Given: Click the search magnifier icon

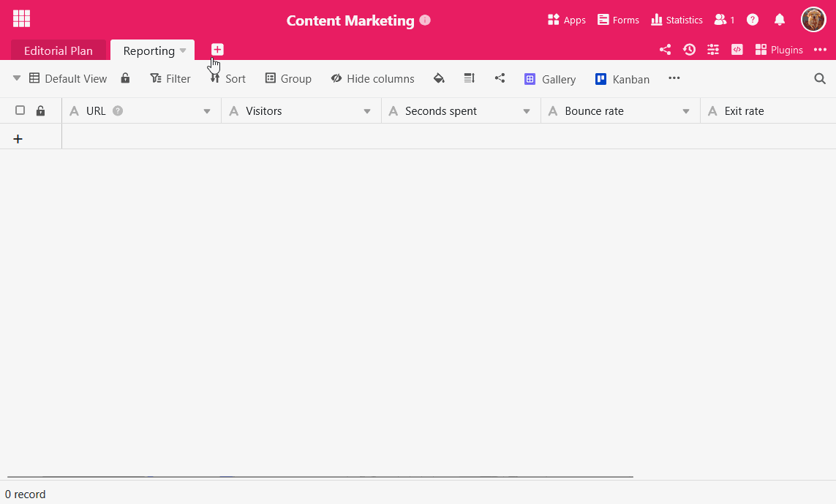Looking at the screenshot, I should [820, 78].
